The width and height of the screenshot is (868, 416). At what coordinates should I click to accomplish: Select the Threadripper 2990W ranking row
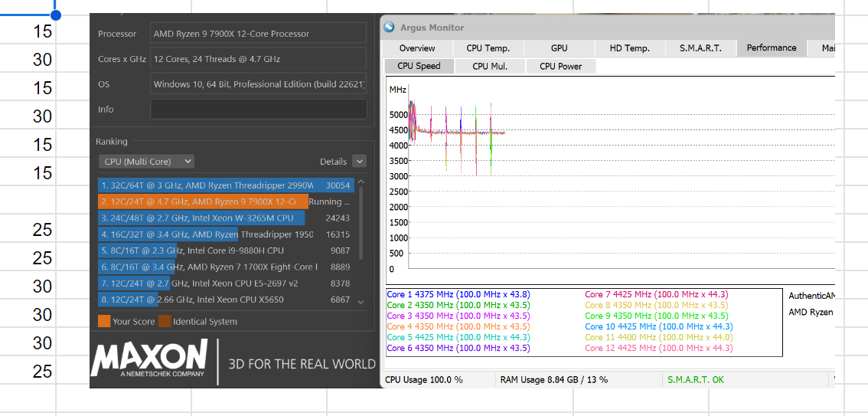224,185
